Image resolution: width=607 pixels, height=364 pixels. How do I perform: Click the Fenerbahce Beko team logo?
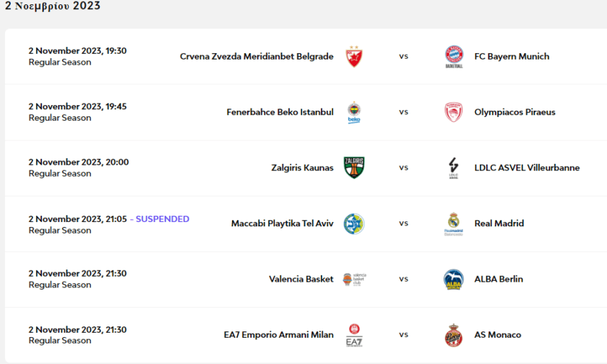pyautogui.click(x=354, y=112)
